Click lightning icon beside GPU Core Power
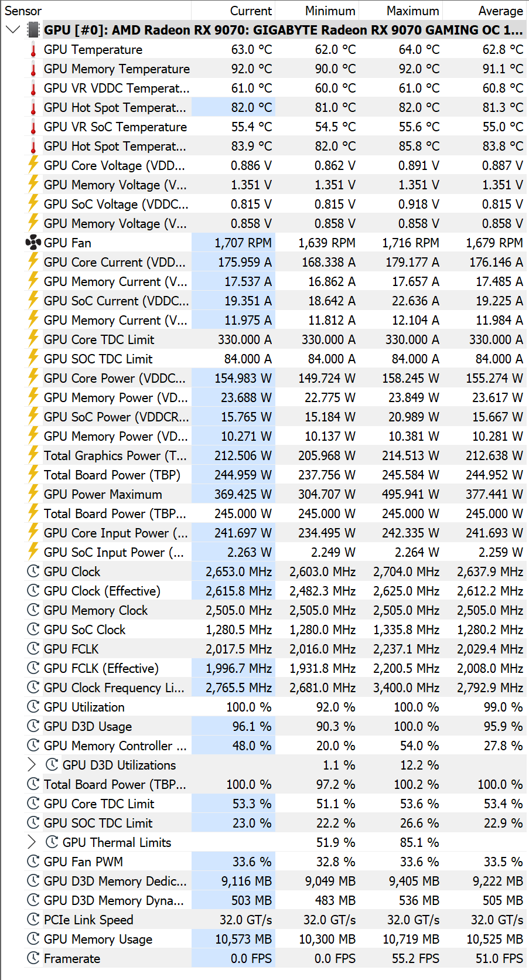The width and height of the screenshot is (529, 980). (33, 378)
